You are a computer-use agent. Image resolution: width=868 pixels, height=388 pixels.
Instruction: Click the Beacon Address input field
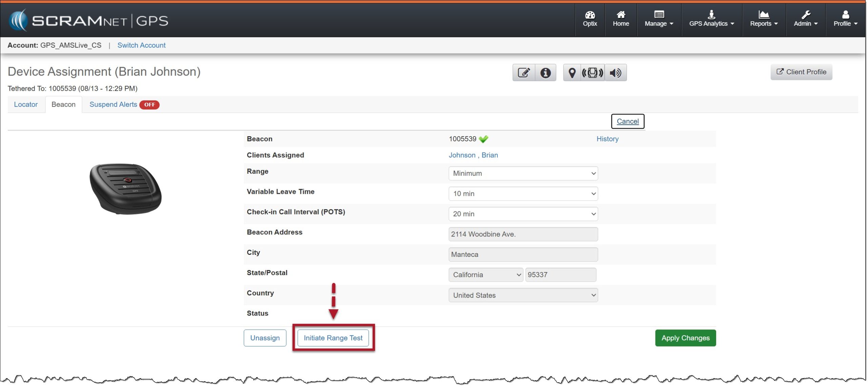523,234
